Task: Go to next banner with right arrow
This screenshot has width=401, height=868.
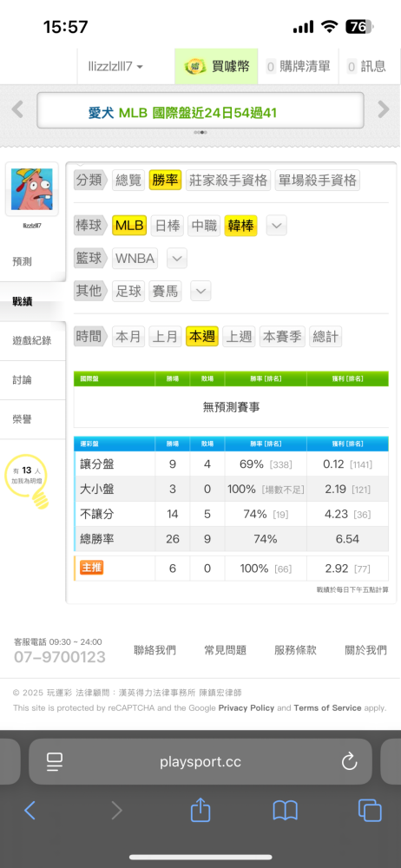Action: pyautogui.click(x=384, y=109)
